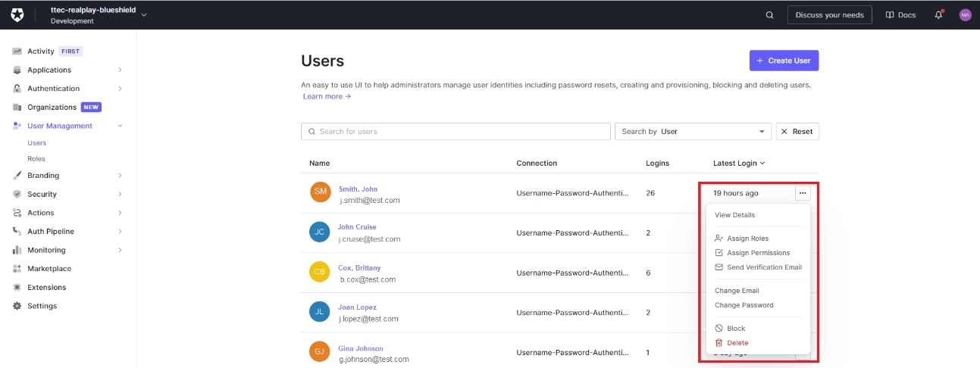Screen dimensions: 980x368
Task: Go to Settings in the sidebar
Action: 42,306
